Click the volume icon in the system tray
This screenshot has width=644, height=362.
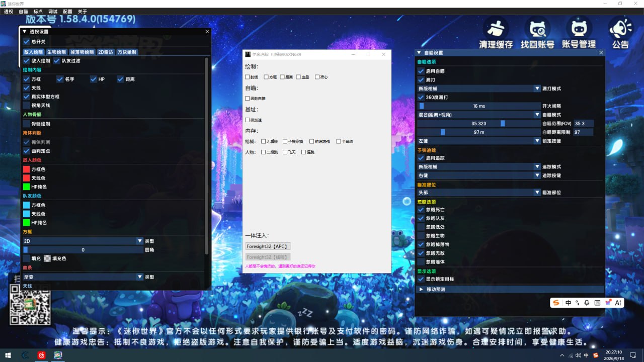(577, 355)
